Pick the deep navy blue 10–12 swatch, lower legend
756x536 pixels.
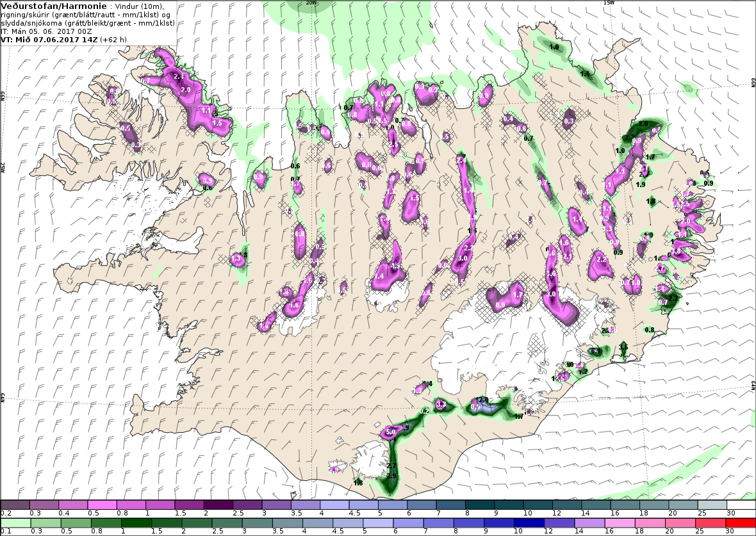[529, 523]
